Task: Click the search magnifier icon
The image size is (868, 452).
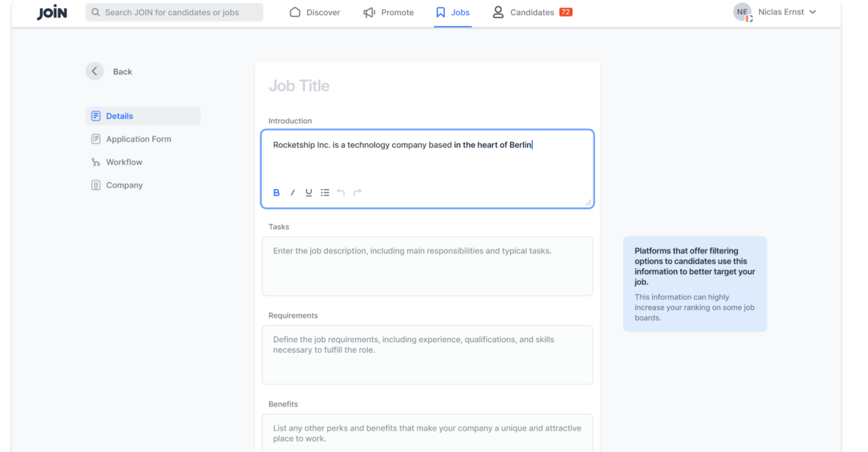Action: click(95, 12)
